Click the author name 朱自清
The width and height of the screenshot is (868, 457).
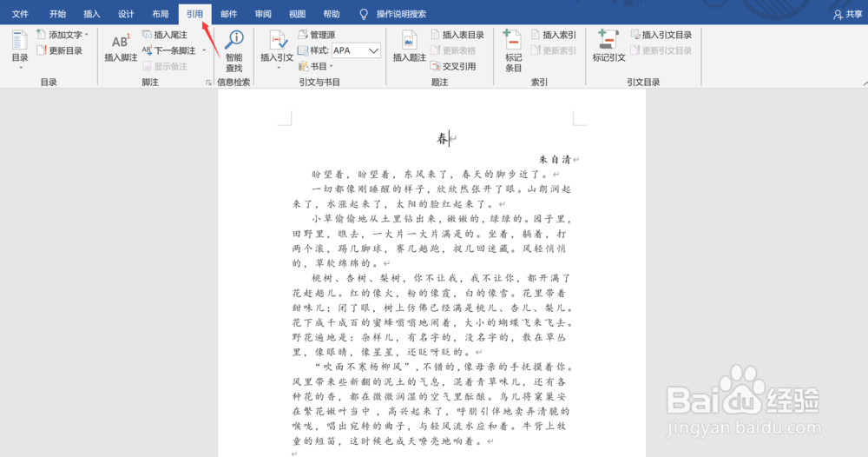click(x=555, y=160)
